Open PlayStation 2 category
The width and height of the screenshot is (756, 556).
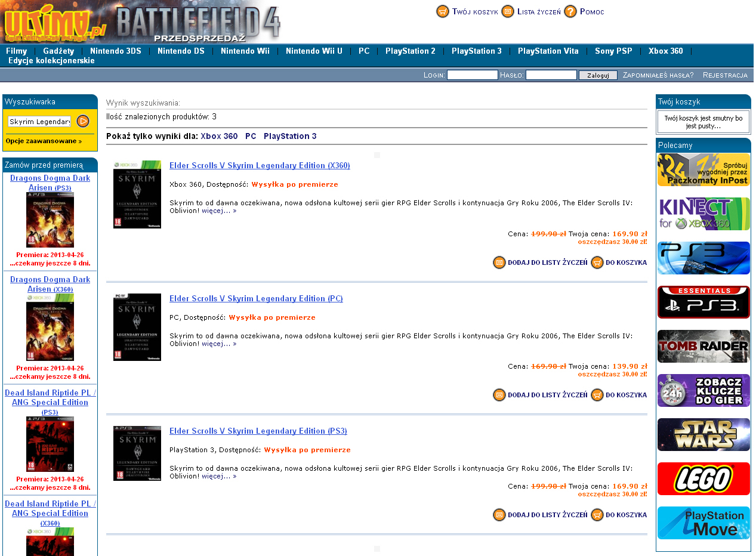(x=411, y=51)
